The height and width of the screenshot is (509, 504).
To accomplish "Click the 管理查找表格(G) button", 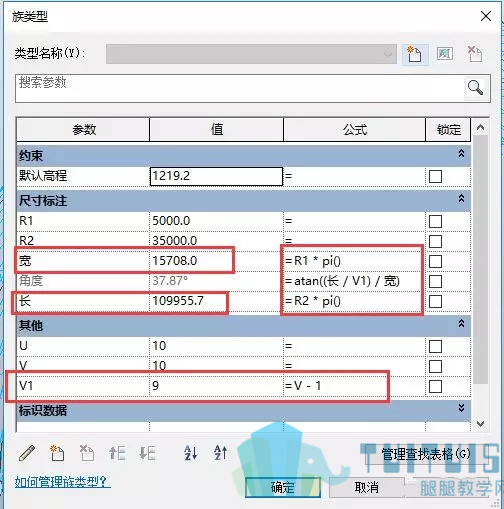I will tap(426, 454).
